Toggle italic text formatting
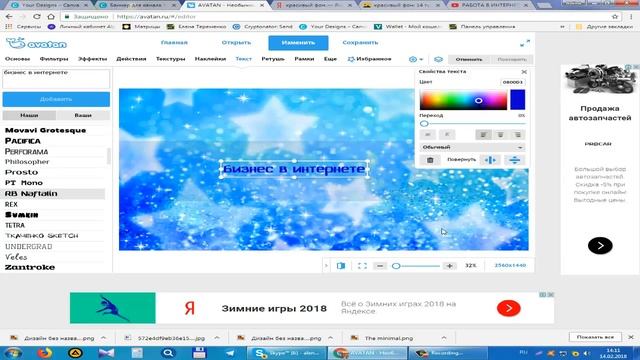This screenshot has width=640, height=360. [x=447, y=134]
